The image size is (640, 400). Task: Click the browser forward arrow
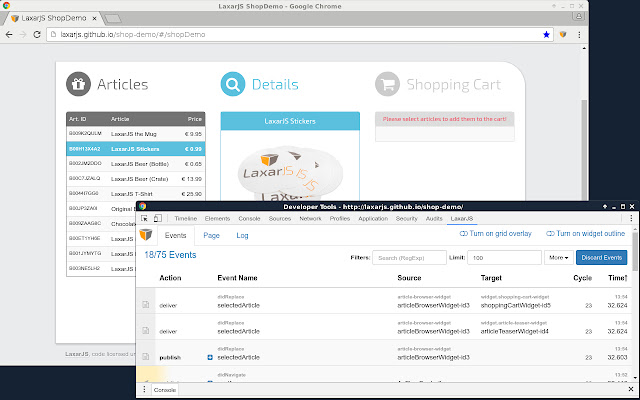23,35
